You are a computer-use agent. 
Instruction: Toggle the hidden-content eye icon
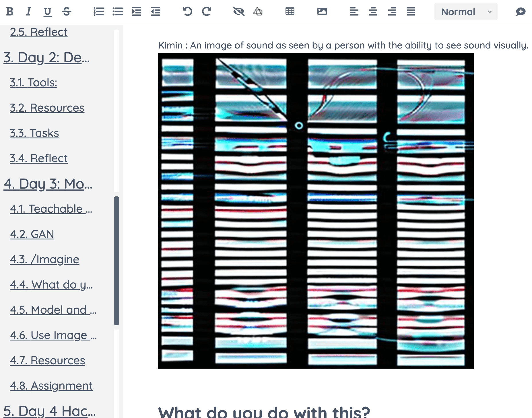tap(238, 11)
